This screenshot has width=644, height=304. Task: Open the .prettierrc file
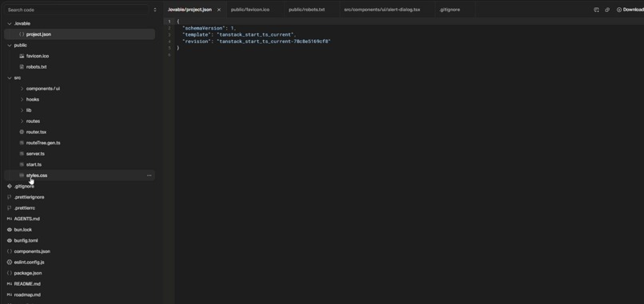(x=24, y=208)
